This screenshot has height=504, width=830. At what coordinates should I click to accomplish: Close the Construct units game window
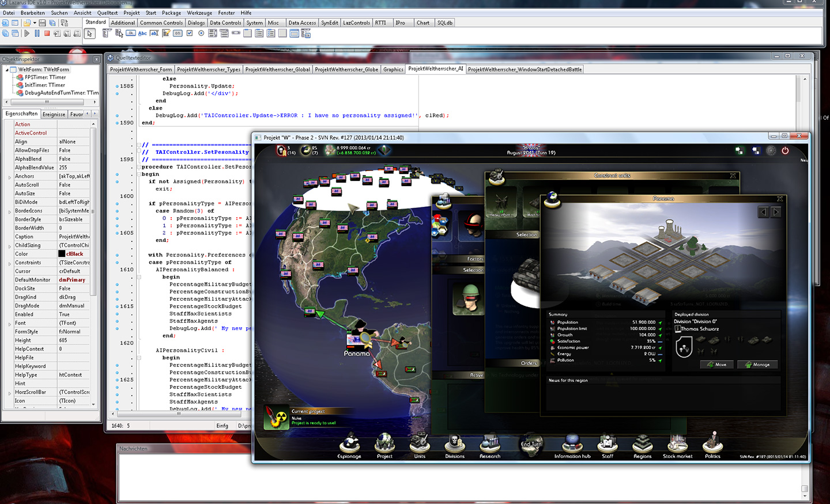coord(733,176)
